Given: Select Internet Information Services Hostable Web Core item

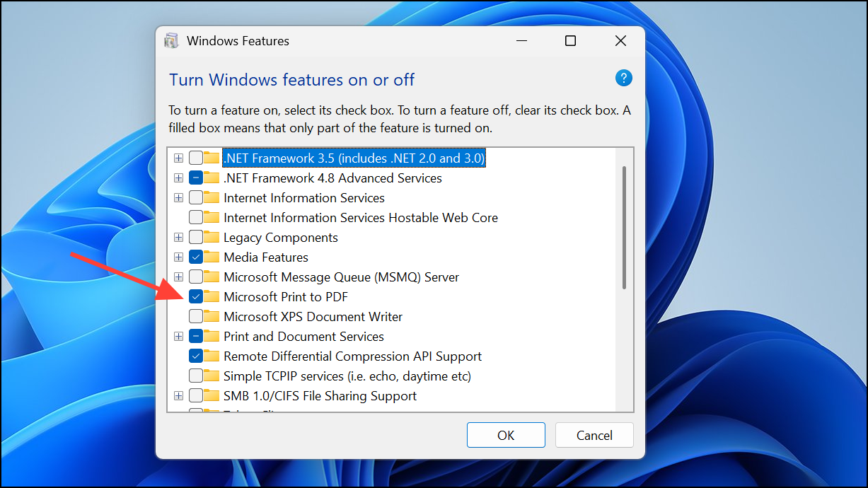Looking at the screenshot, I should click(361, 218).
